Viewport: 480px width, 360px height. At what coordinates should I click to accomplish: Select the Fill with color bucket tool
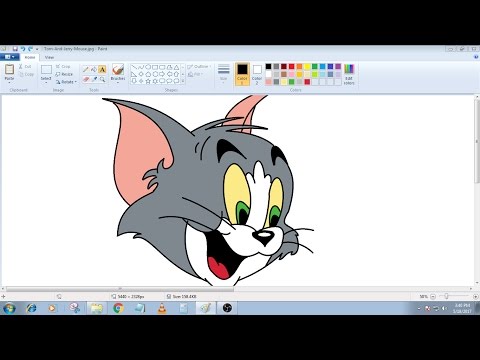94,70
